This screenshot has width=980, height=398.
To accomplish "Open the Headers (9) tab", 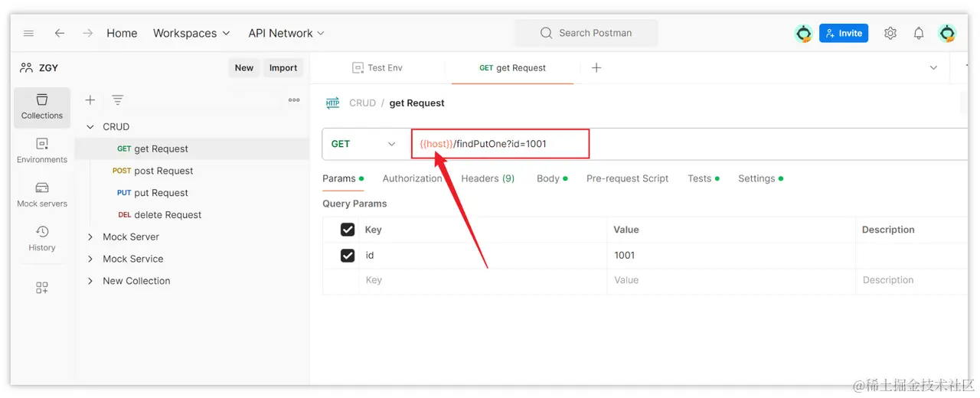I will coord(488,178).
